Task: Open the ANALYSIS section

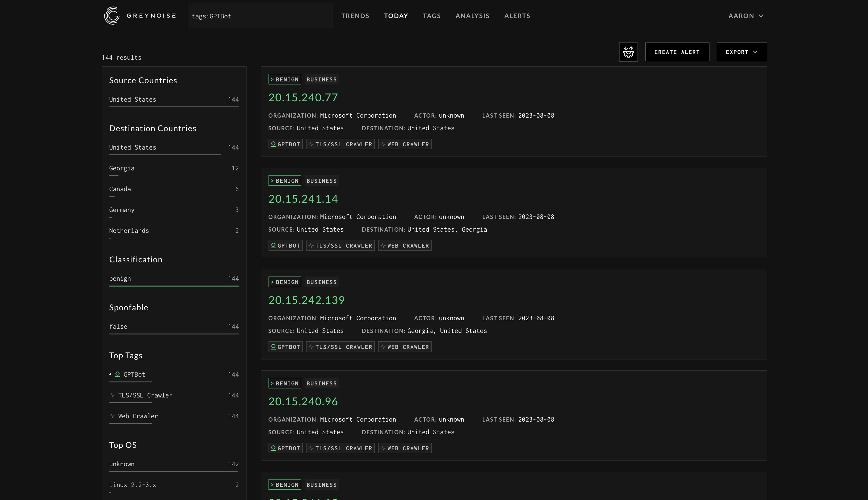Action: click(472, 16)
